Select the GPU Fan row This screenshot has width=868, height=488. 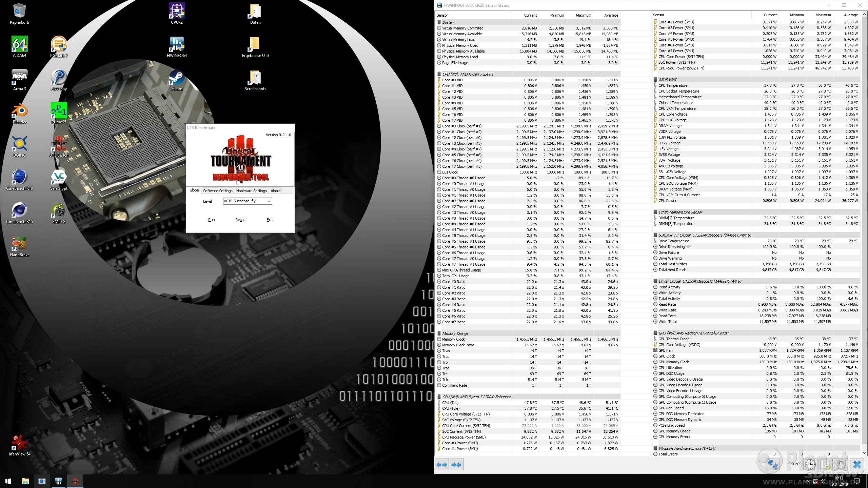[756, 350]
